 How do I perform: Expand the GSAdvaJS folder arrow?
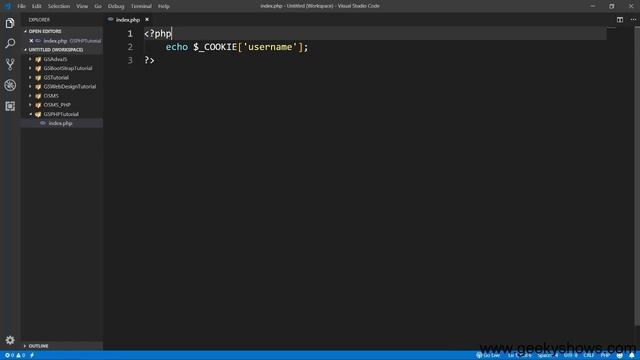(x=30, y=59)
